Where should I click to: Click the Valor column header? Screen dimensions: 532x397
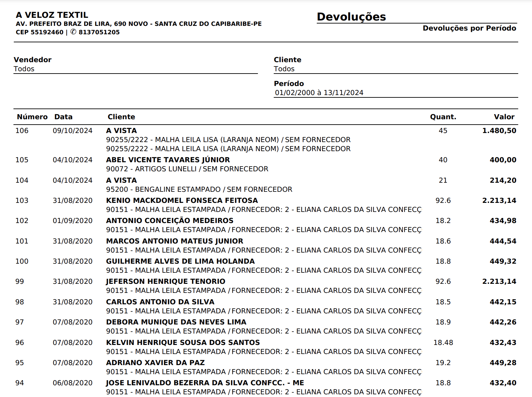pos(504,117)
